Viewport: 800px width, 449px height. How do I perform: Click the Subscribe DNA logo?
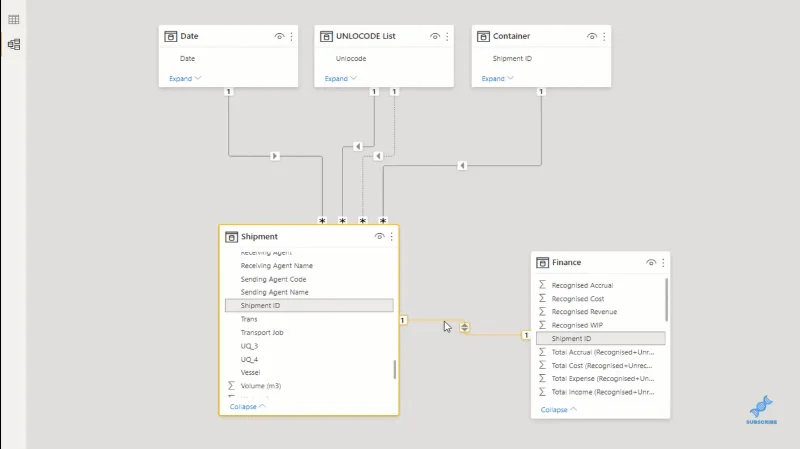click(761, 410)
